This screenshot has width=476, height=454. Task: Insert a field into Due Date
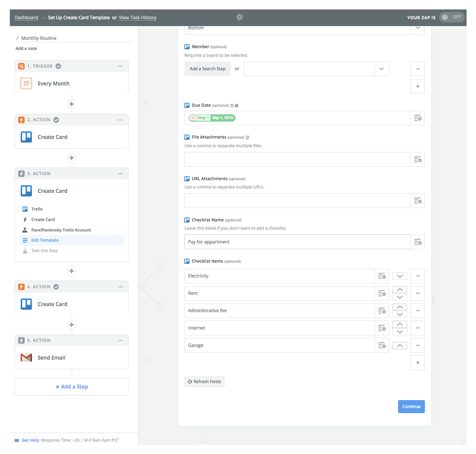pyautogui.click(x=417, y=118)
